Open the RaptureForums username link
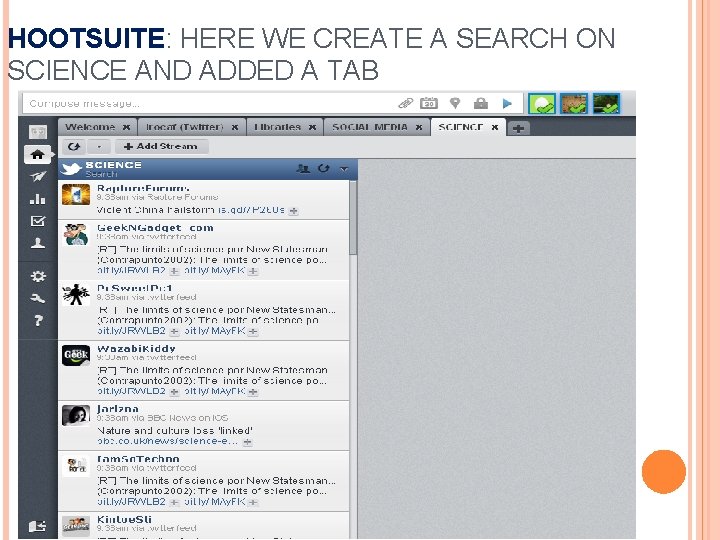720x540 pixels. click(143, 188)
